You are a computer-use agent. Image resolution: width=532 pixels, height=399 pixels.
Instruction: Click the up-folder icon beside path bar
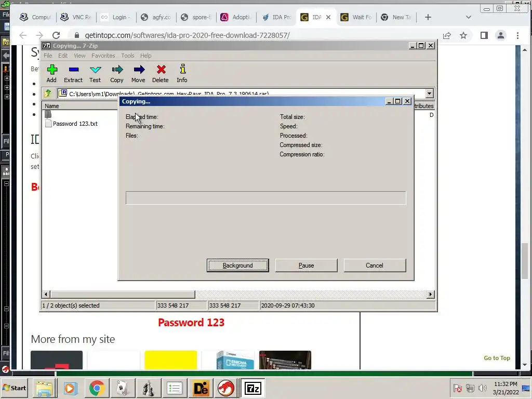(x=48, y=94)
